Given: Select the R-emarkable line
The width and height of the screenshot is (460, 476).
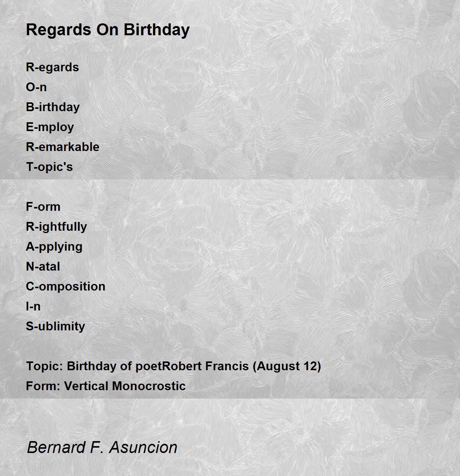Looking at the screenshot, I should click(x=62, y=147).
